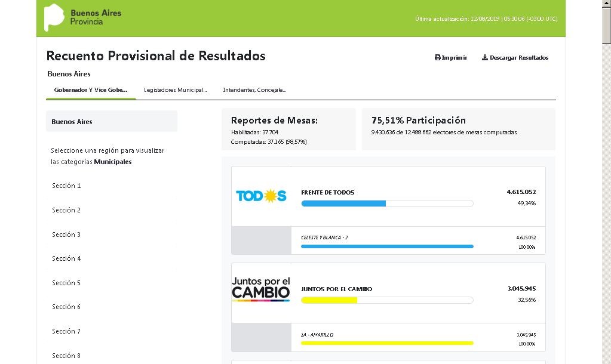The image size is (611, 364).
Task: Click the Imprimir button
Action: coord(451,58)
